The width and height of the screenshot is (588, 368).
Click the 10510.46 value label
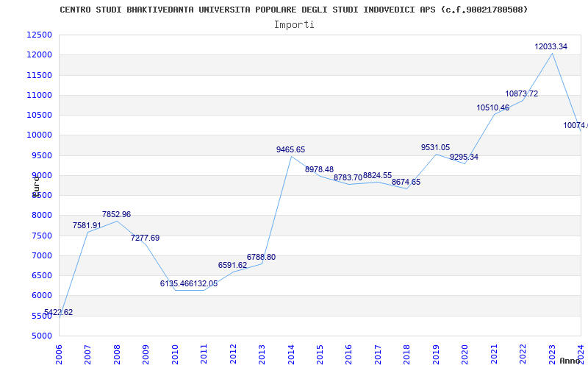(x=493, y=108)
